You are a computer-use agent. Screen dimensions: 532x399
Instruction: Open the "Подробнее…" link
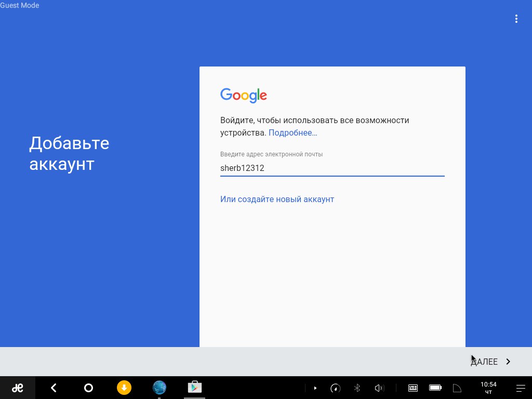coord(292,133)
